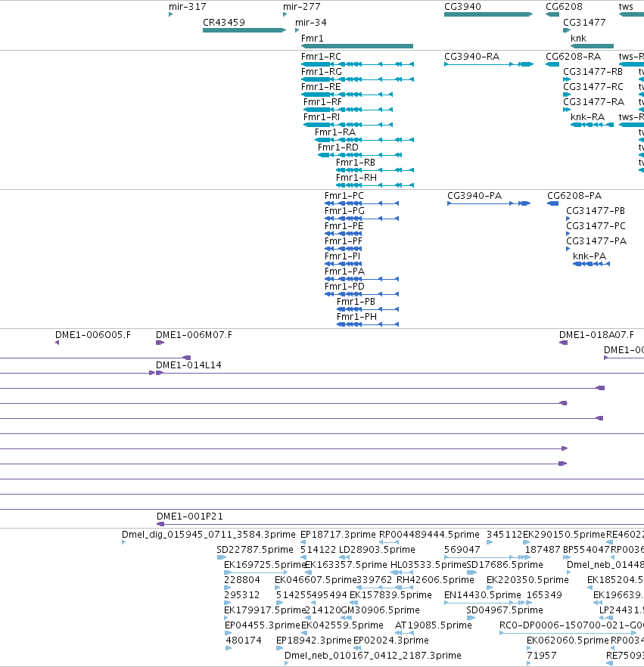Click the DME1-018A07.F BAC end label
The width and height of the screenshot is (644, 667).
pyautogui.click(x=596, y=335)
